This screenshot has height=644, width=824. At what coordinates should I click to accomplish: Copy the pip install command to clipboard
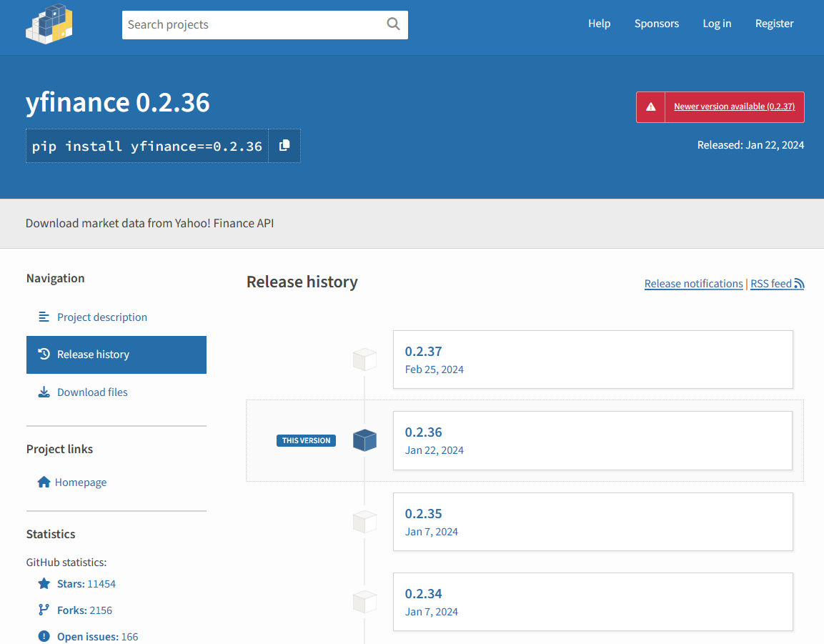pyautogui.click(x=284, y=144)
